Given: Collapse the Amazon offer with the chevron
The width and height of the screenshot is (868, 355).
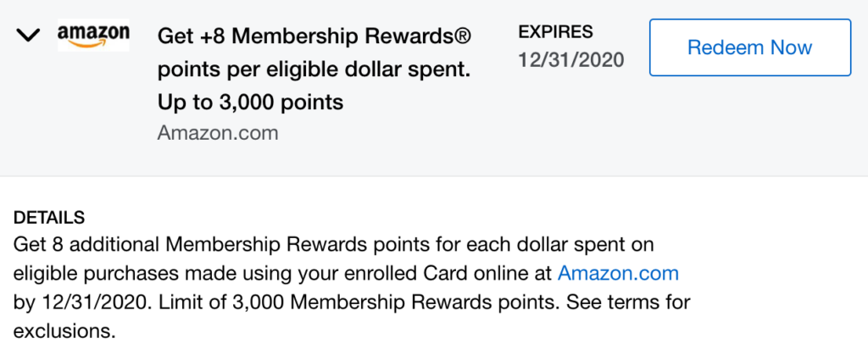Looking at the screenshot, I should coord(28,36).
